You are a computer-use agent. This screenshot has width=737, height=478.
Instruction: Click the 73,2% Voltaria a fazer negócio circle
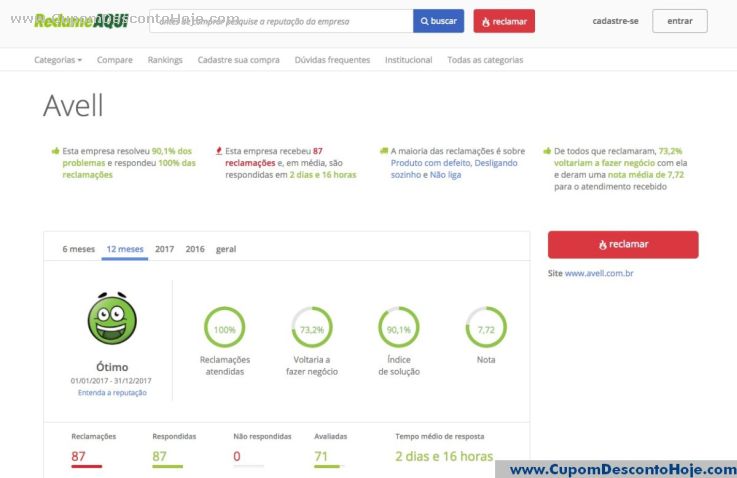coord(312,327)
